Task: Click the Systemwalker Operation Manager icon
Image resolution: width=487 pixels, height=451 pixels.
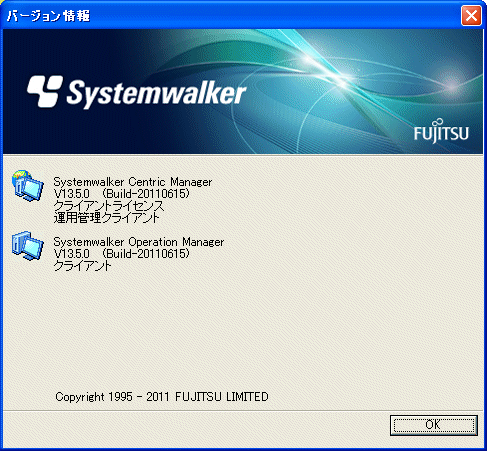Action: pos(28,246)
